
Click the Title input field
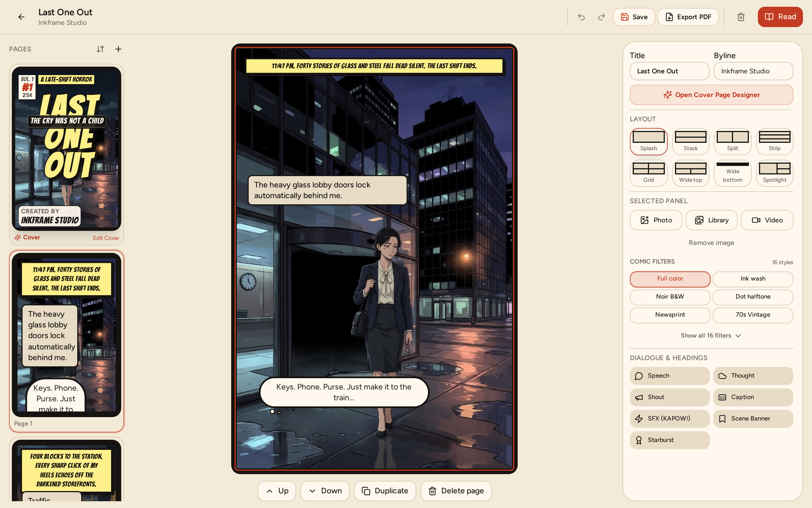(669, 71)
